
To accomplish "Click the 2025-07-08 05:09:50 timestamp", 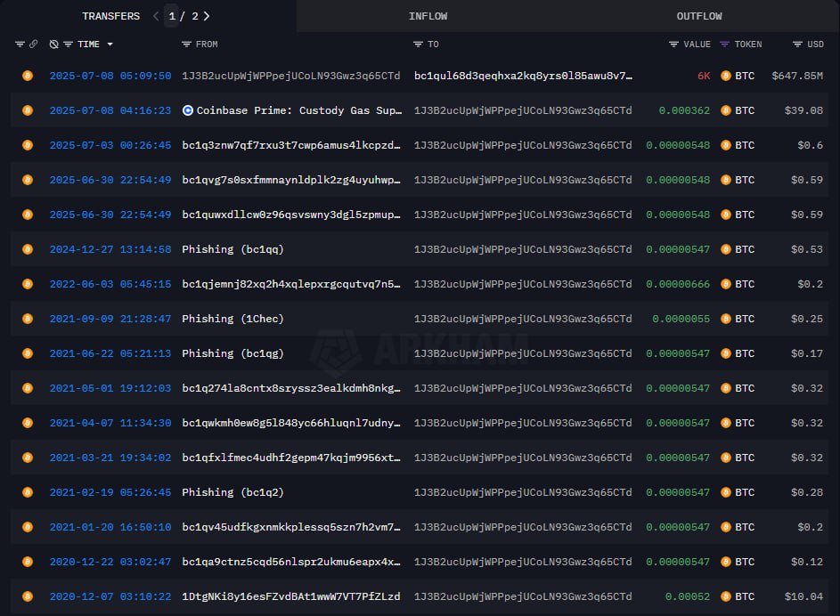I will [x=110, y=76].
